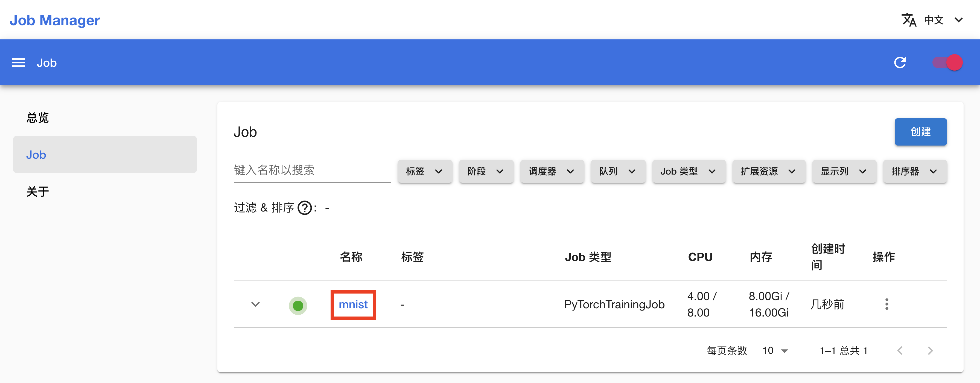Click the 创建时间 column header
Viewport: 980px width, 383px height.
[828, 257]
